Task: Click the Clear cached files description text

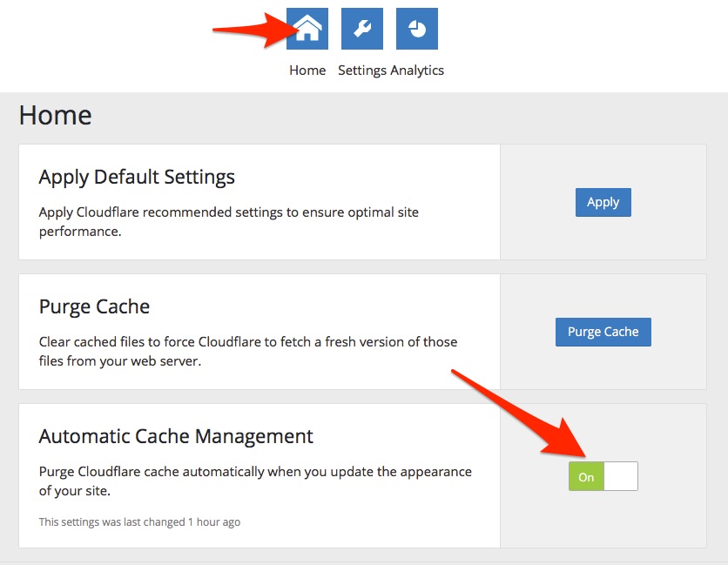Action: (248, 352)
